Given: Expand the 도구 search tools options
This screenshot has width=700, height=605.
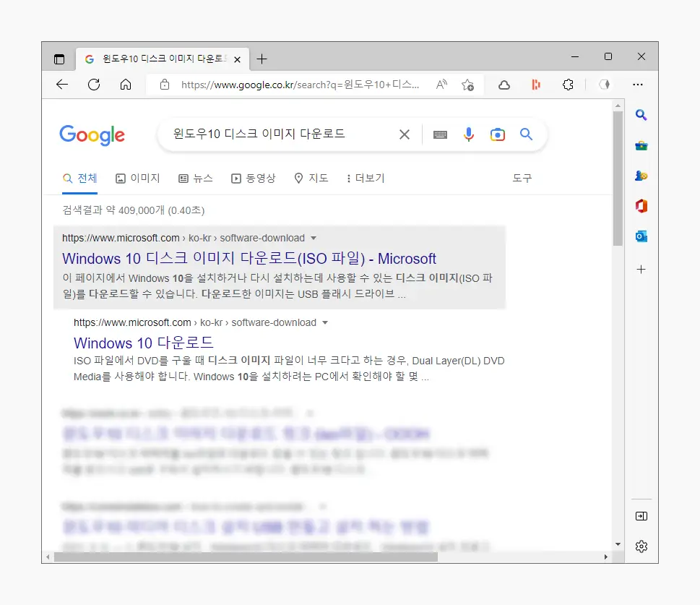Looking at the screenshot, I should tap(522, 178).
